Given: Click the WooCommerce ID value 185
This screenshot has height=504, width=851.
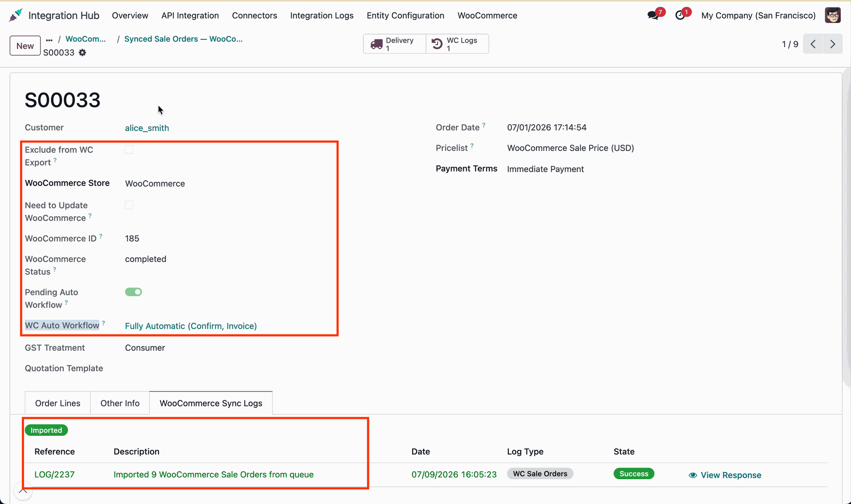Looking at the screenshot, I should pos(132,239).
